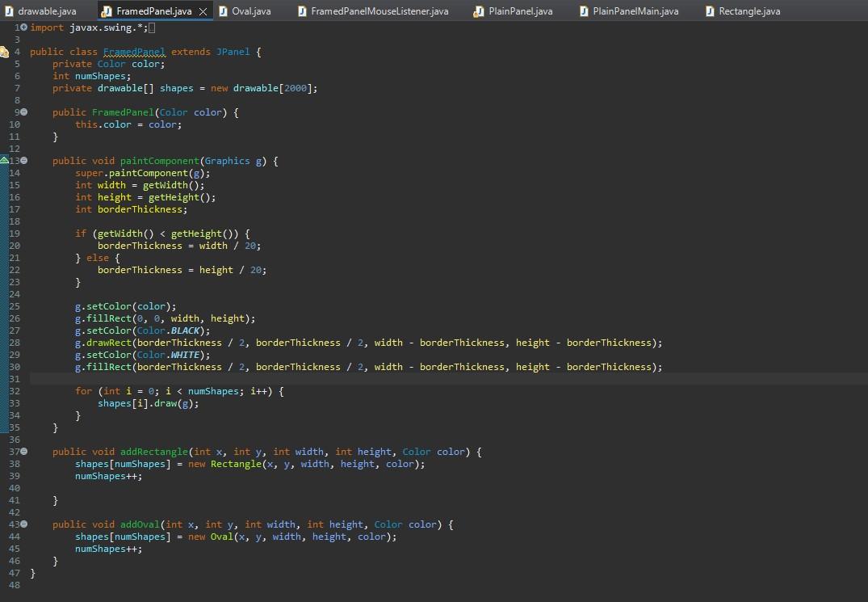Image resolution: width=868 pixels, height=602 pixels.
Task: Click line number 48 in the gutter
Action: tap(14, 585)
